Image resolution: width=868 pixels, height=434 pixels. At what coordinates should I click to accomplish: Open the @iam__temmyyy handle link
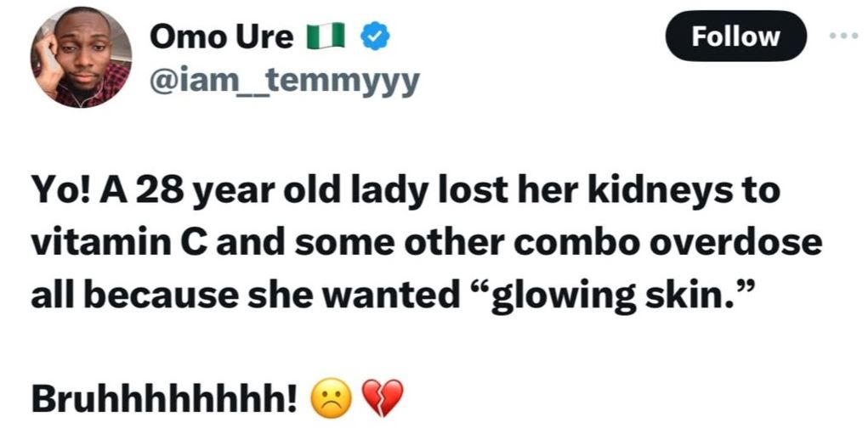(284, 82)
